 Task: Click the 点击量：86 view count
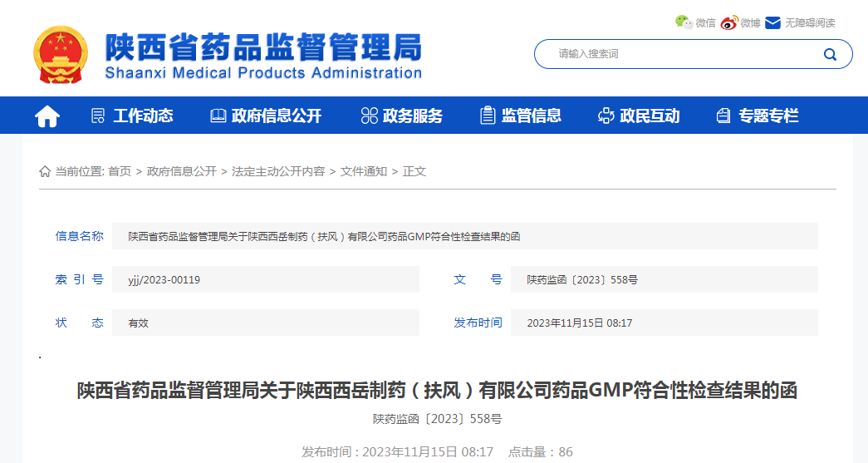540,452
